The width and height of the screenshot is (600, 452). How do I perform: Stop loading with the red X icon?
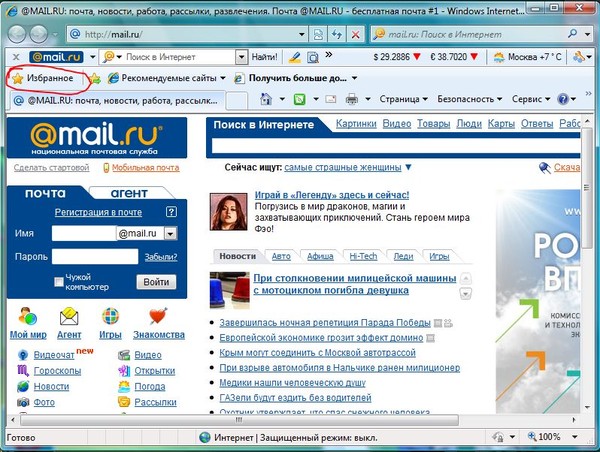(x=355, y=34)
